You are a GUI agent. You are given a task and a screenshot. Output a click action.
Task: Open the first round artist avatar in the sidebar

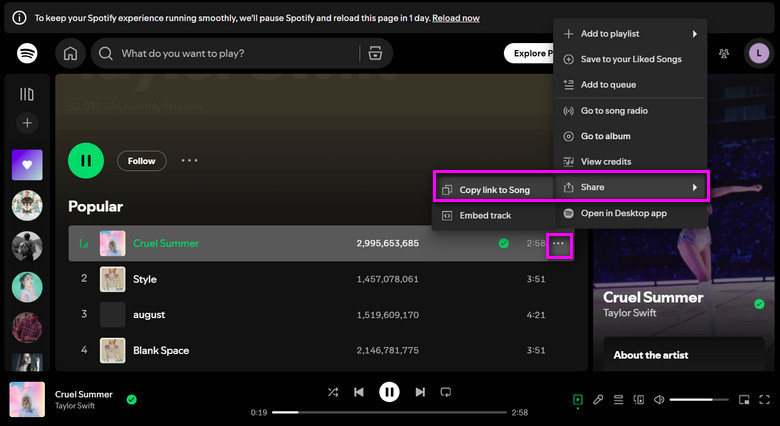click(x=27, y=206)
